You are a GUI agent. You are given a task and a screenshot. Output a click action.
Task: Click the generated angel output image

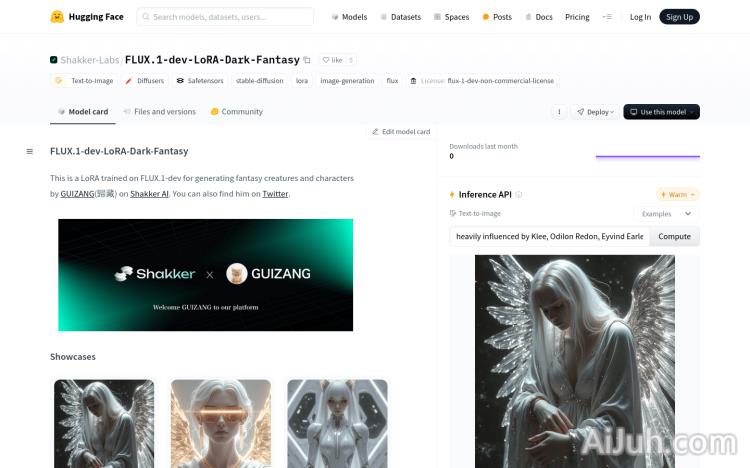[x=575, y=361]
